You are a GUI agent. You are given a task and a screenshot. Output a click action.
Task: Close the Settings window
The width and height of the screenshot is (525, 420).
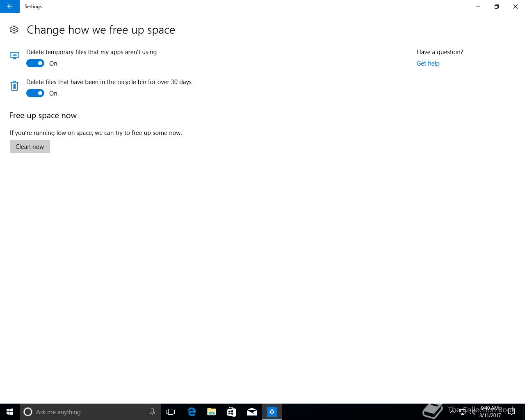coord(516,7)
